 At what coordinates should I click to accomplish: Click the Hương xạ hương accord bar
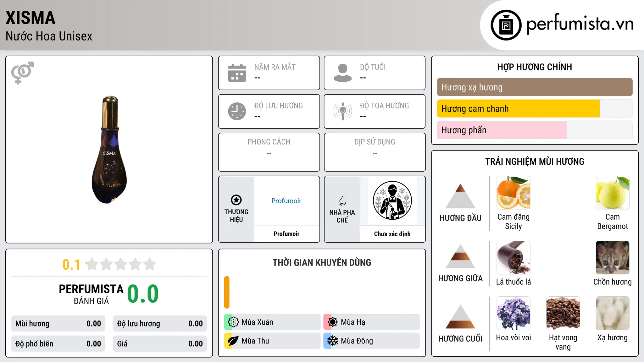tap(535, 87)
